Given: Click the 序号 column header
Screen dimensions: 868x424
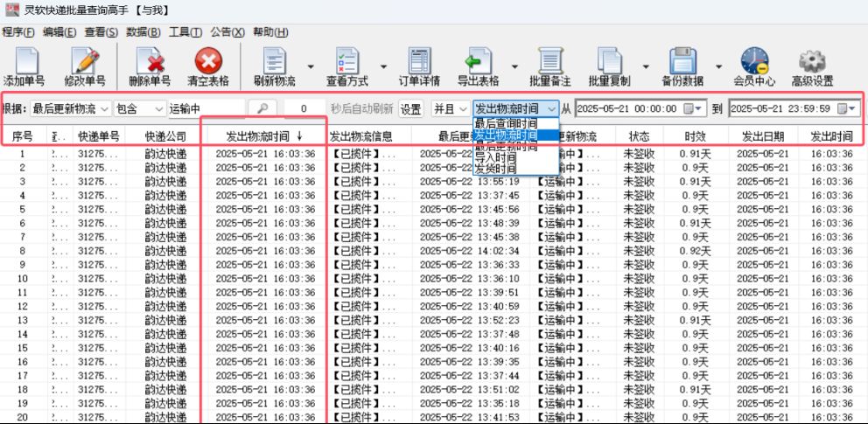Looking at the screenshot, I should (x=23, y=136).
